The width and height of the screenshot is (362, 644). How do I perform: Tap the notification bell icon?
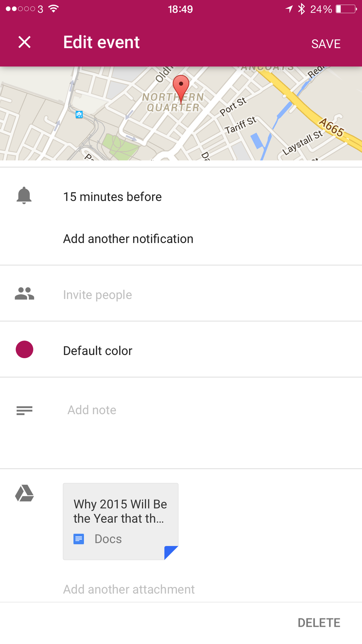24,196
